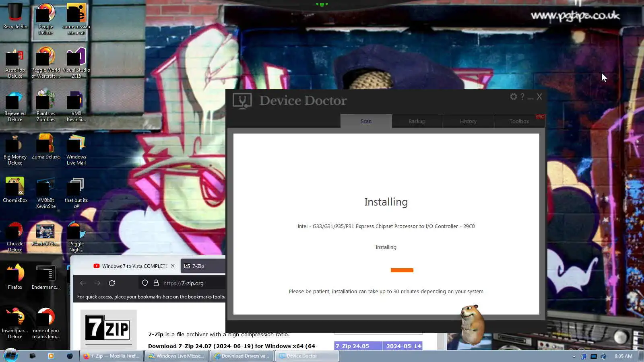Select Bejeweled Deluxe desktop icon
Image resolution: width=644 pixels, height=362 pixels.
(15, 106)
